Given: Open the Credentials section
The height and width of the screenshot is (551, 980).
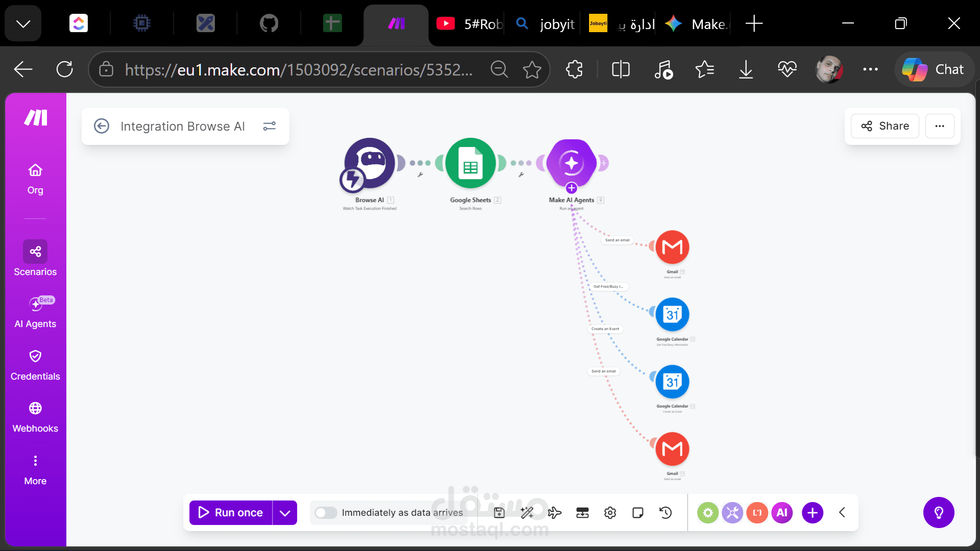Looking at the screenshot, I should click(35, 365).
